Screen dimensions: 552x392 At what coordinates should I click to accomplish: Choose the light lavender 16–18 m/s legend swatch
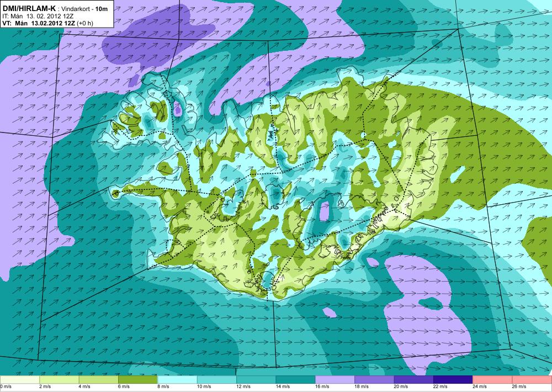pos(335,380)
